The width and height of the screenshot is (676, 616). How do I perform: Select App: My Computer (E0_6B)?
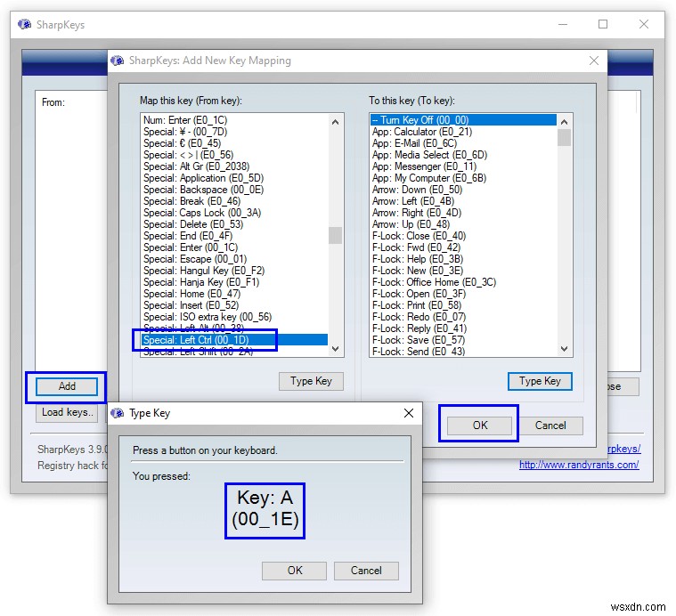[x=463, y=178]
